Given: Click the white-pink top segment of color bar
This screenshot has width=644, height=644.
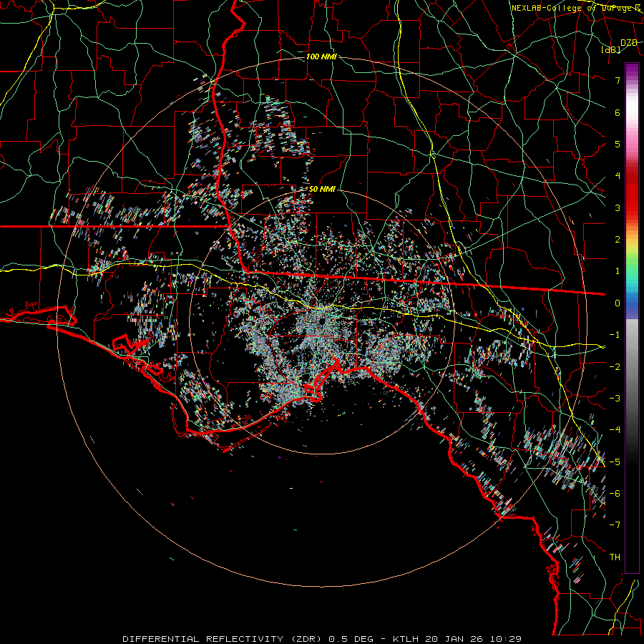Looking at the screenshot, I should 632,107.
